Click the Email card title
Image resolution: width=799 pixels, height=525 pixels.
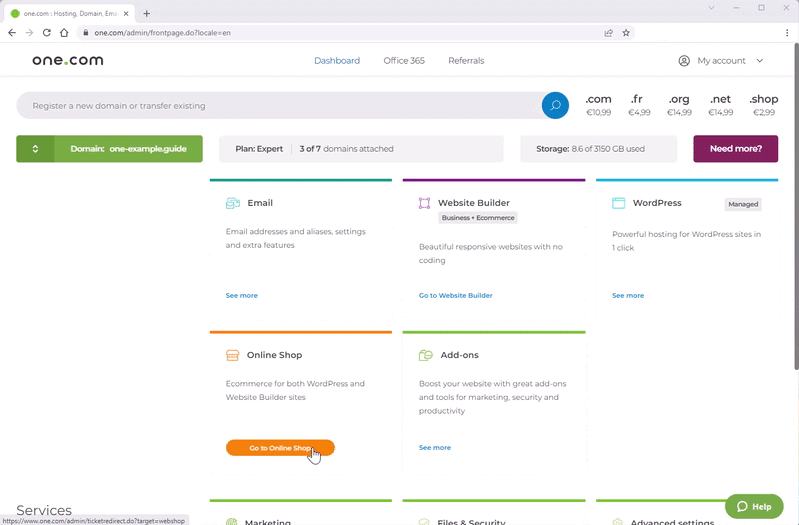tap(260, 203)
